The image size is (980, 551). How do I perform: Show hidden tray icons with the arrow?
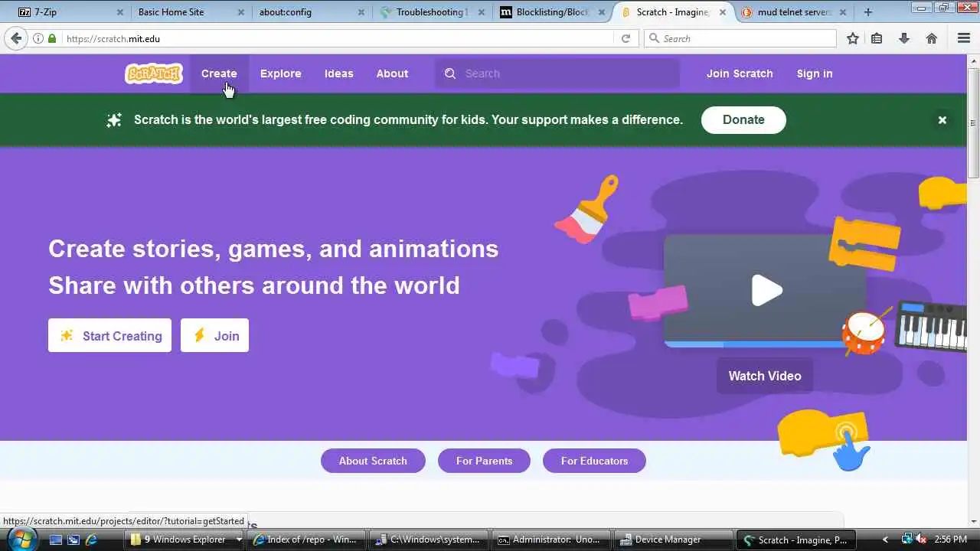(886, 540)
